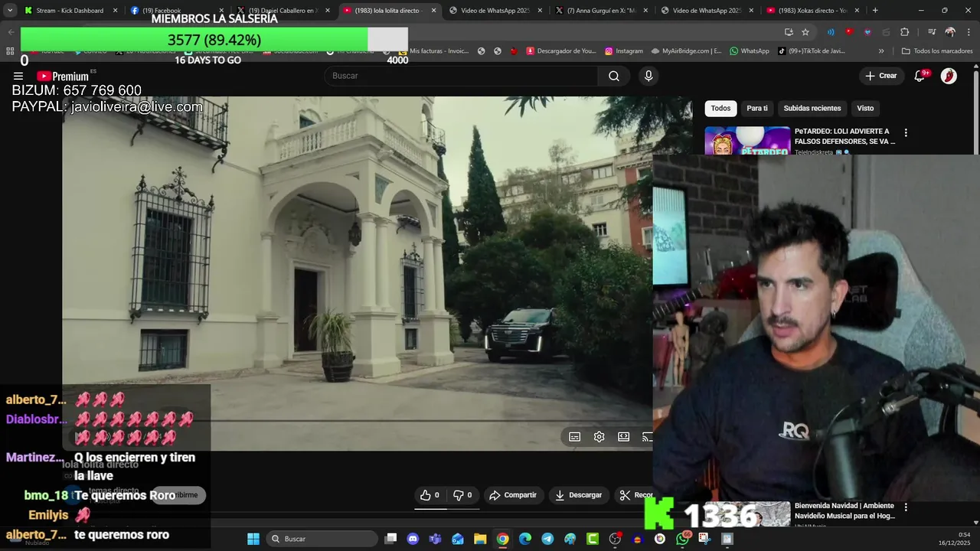Open more options for Bienvenida Navidad video
Image resolution: width=980 pixels, height=551 pixels.
click(906, 507)
